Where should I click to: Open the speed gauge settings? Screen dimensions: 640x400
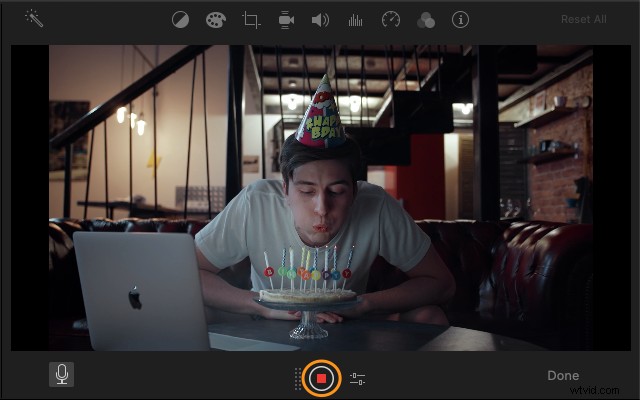pyautogui.click(x=391, y=20)
